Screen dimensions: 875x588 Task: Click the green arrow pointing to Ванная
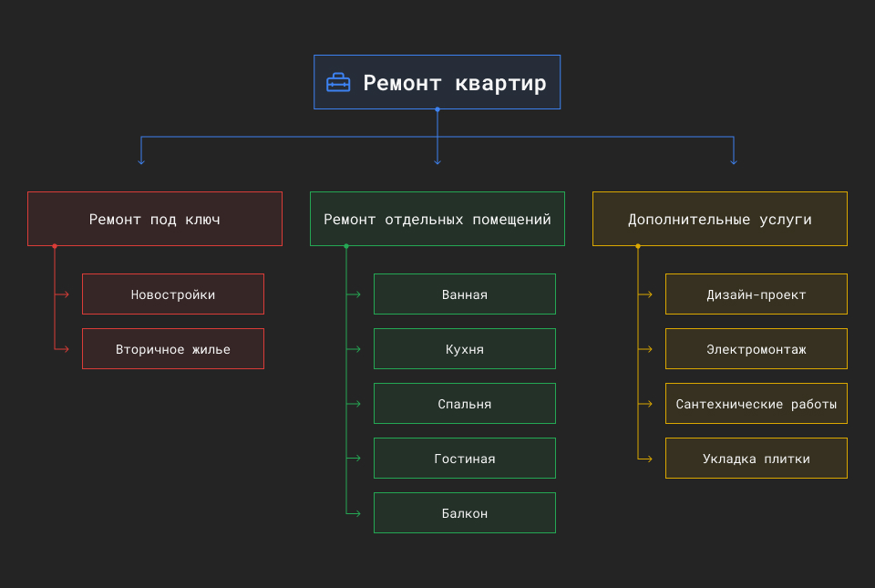pyautogui.click(x=354, y=294)
